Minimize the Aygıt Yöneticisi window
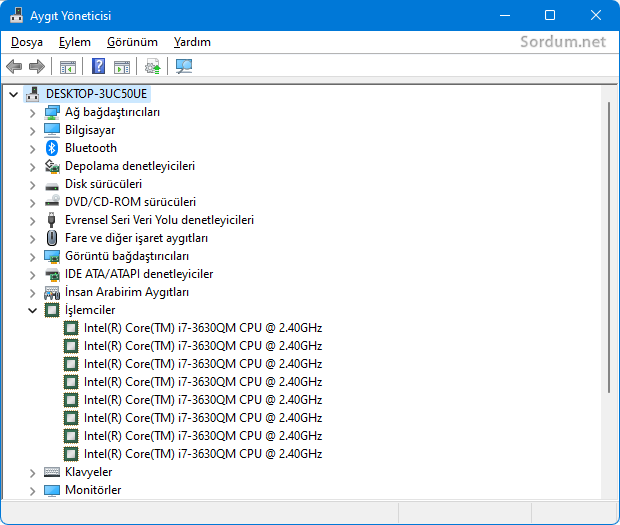Viewport: 620px width, 525px height. point(505,15)
